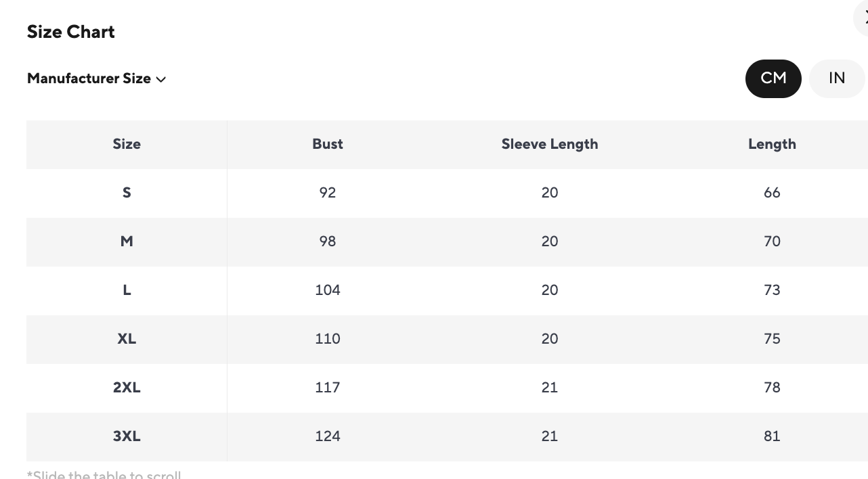Click the Length column header

point(772,144)
